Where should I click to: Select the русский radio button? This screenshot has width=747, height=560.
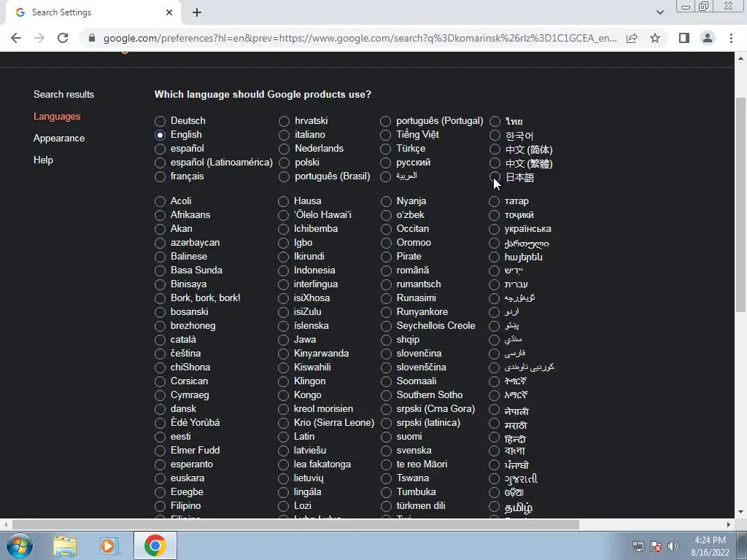385,163
